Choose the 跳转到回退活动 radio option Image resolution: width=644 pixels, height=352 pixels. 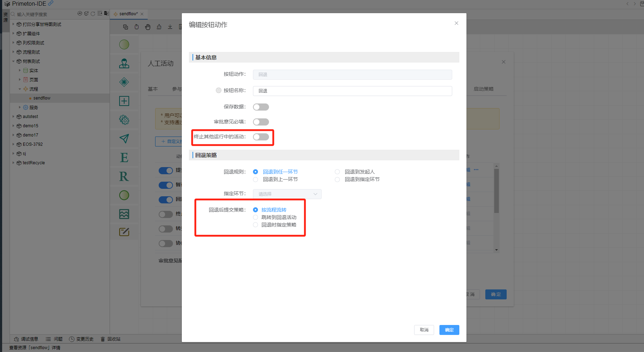(x=255, y=217)
